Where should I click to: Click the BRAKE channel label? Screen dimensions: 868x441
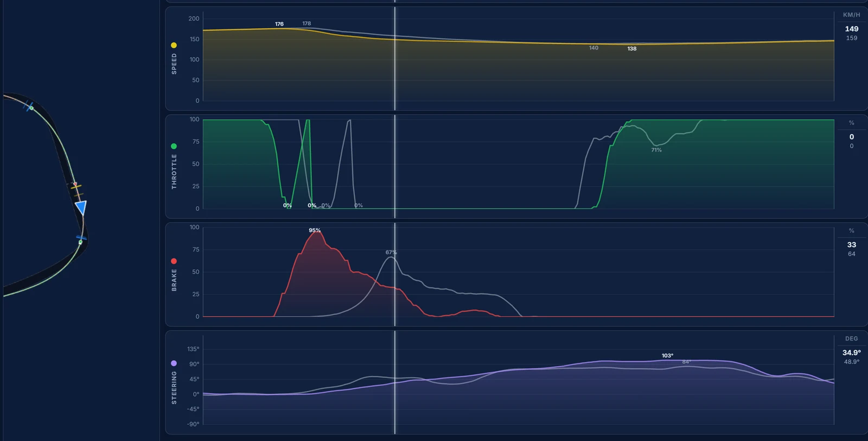(174, 280)
